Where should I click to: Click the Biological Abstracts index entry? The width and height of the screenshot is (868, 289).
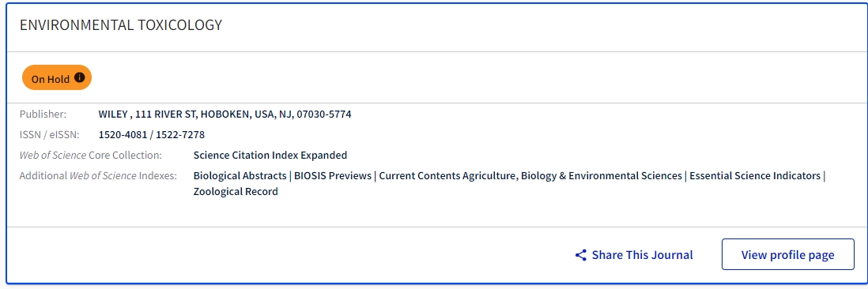coord(240,176)
